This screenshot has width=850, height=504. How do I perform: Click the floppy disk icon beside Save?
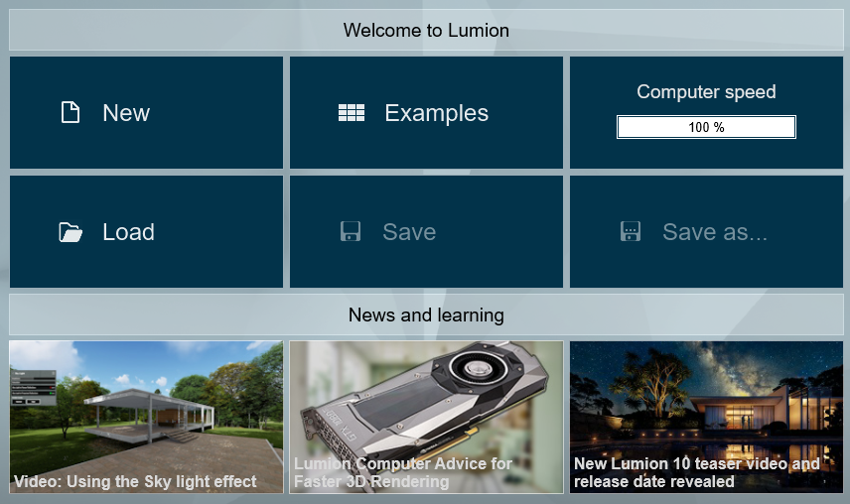pyautogui.click(x=350, y=232)
